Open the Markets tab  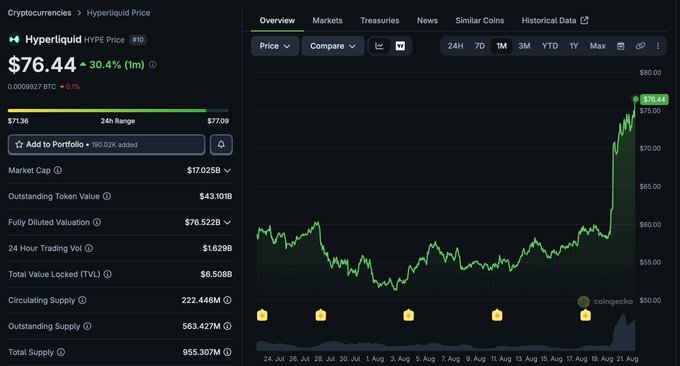(x=327, y=20)
